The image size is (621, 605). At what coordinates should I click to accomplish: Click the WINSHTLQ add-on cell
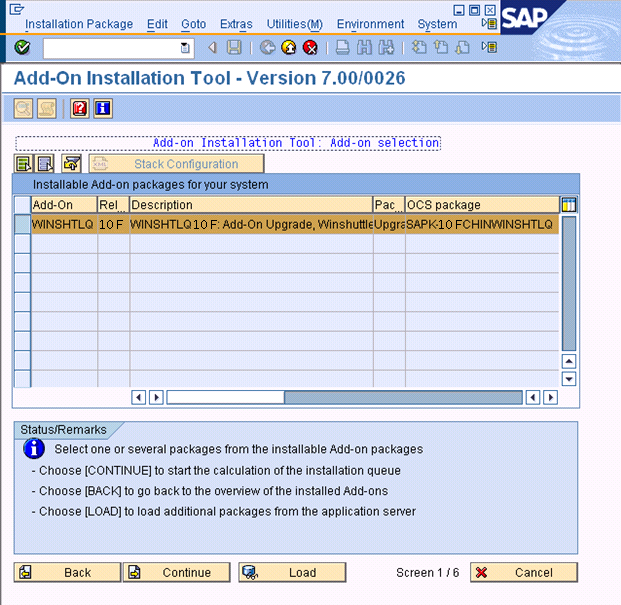click(64, 224)
